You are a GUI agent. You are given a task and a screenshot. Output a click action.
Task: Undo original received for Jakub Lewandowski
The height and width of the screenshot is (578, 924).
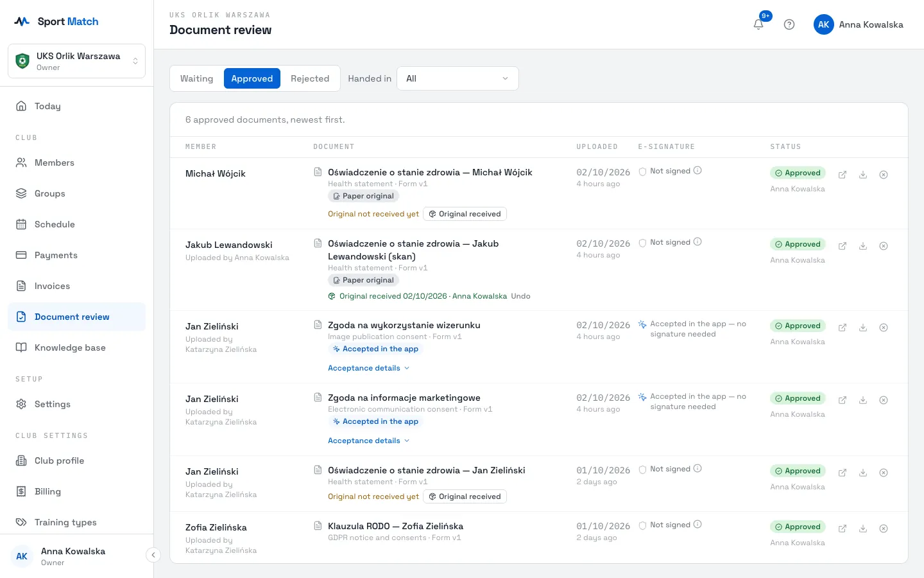[x=520, y=296]
